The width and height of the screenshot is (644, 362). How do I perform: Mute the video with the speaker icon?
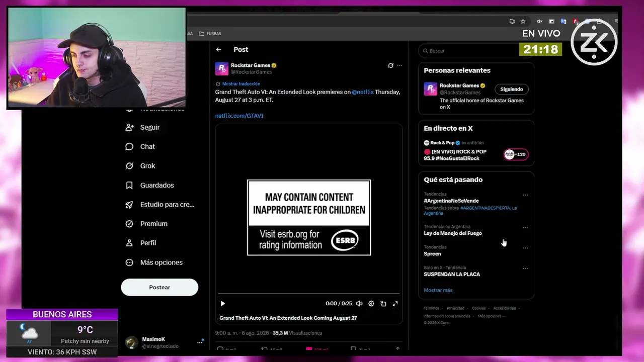359,304
